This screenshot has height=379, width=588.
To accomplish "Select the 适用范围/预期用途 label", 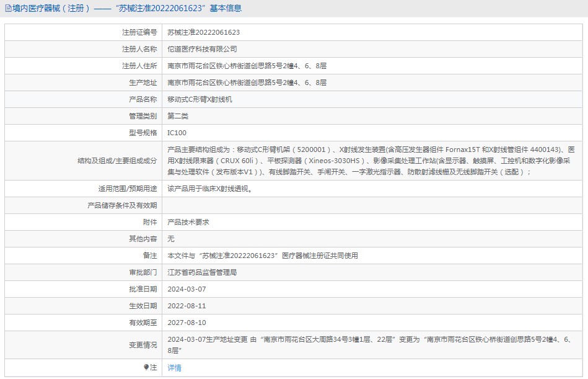I will point(128,189).
